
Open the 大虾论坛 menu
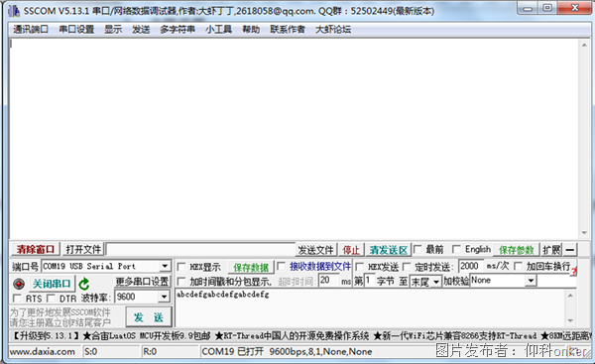(333, 29)
